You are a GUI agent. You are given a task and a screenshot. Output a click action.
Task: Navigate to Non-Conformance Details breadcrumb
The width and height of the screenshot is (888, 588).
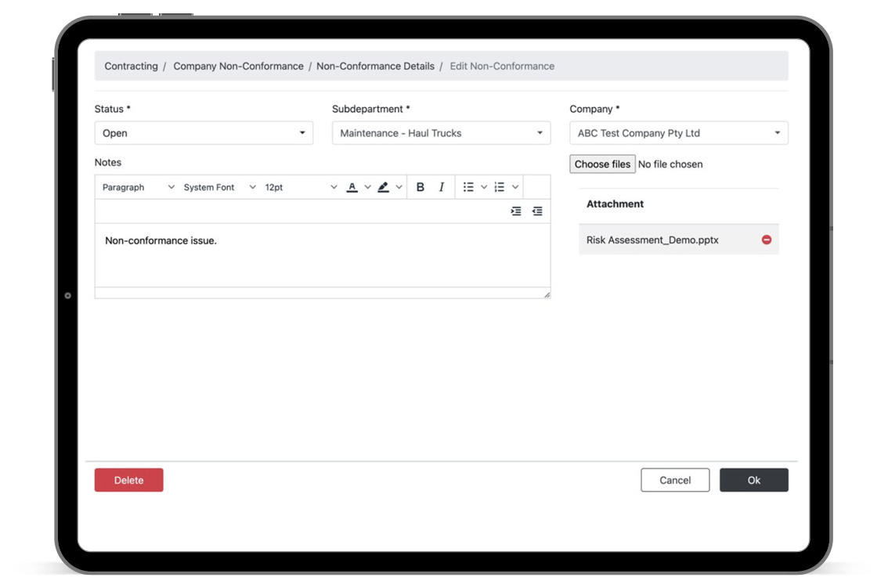tap(375, 67)
